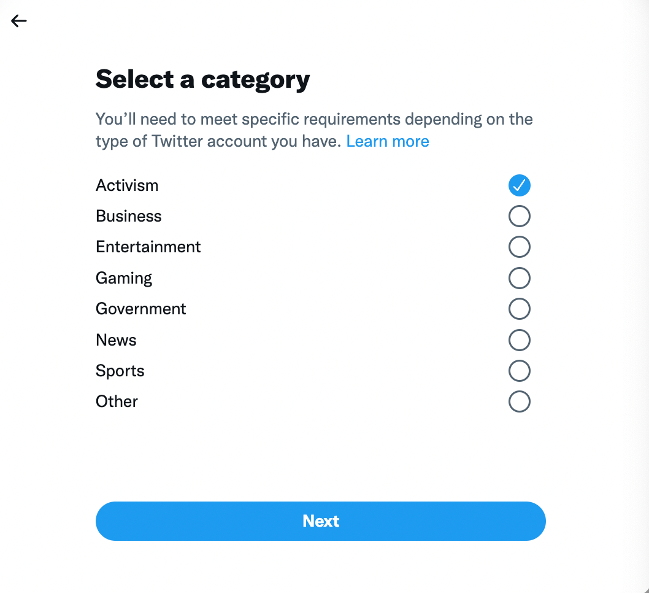Viewport: 650px width, 594px height.
Task: Click the Select a category heading
Action: (202, 80)
